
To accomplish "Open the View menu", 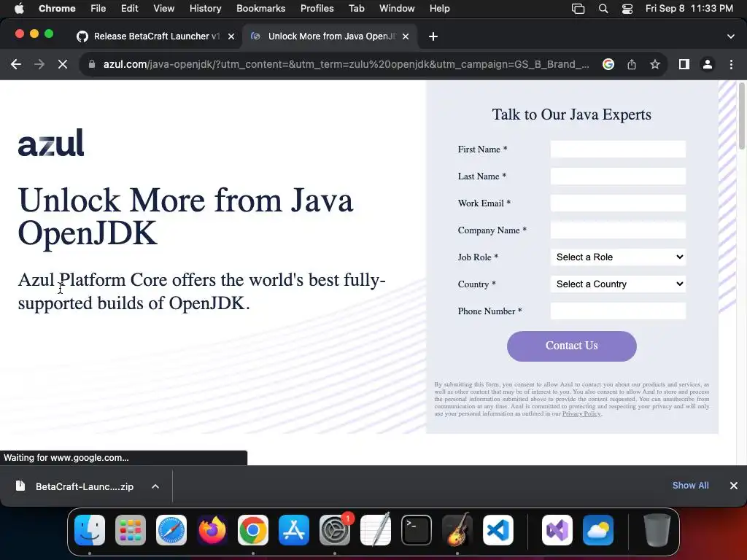I will [x=163, y=9].
